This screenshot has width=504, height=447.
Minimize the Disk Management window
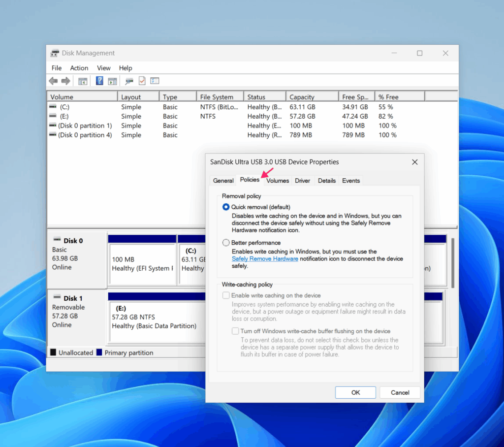point(394,53)
